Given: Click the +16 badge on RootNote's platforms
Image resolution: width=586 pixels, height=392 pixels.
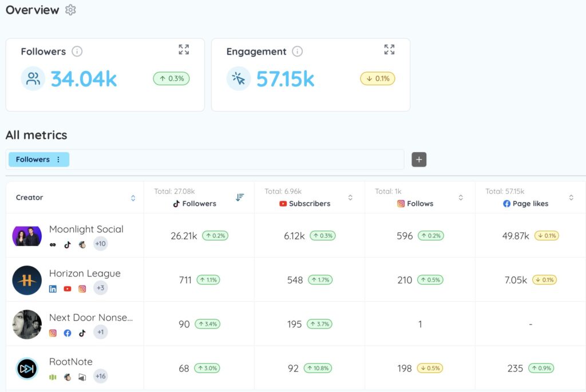Looking at the screenshot, I should coord(100,377).
